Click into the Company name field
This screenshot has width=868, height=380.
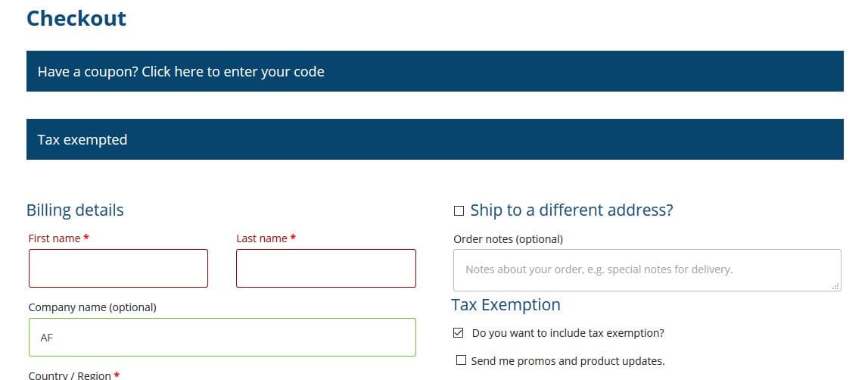[222, 338]
